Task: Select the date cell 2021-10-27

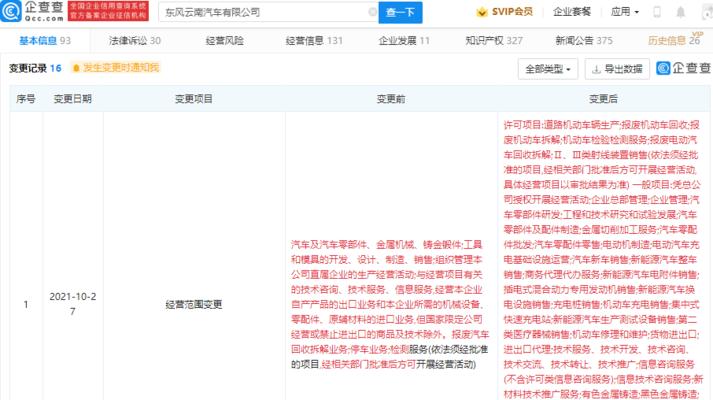Action: click(x=73, y=304)
